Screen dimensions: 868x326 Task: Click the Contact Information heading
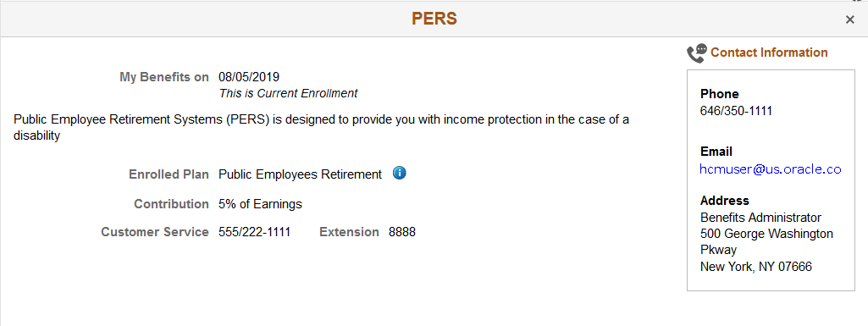pos(769,52)
